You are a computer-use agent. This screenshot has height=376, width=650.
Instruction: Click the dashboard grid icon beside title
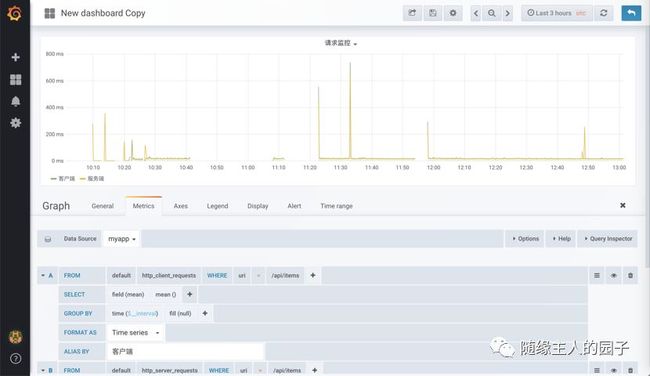coord(49,13)
